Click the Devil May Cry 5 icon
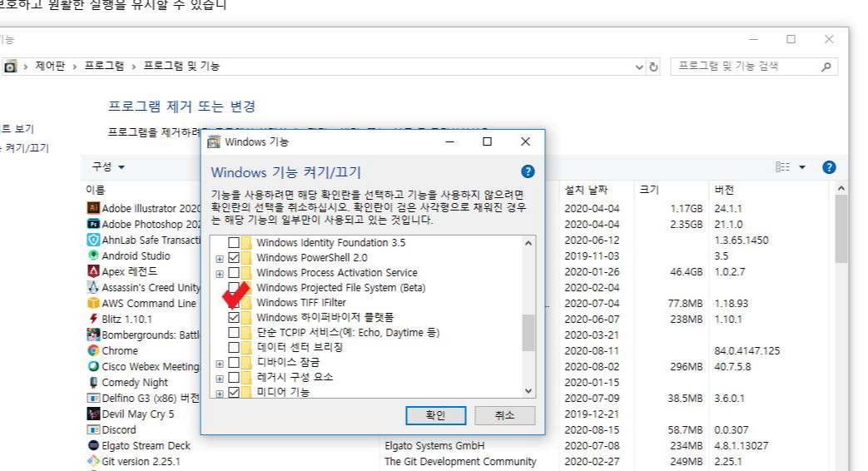Screen dimensions: 868x471 click(93, 414)
